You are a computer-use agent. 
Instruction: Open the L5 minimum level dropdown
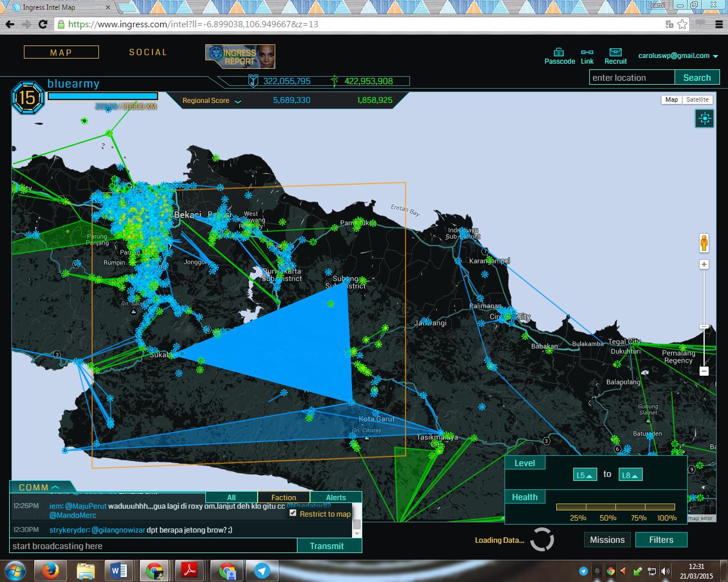(585, 475)
